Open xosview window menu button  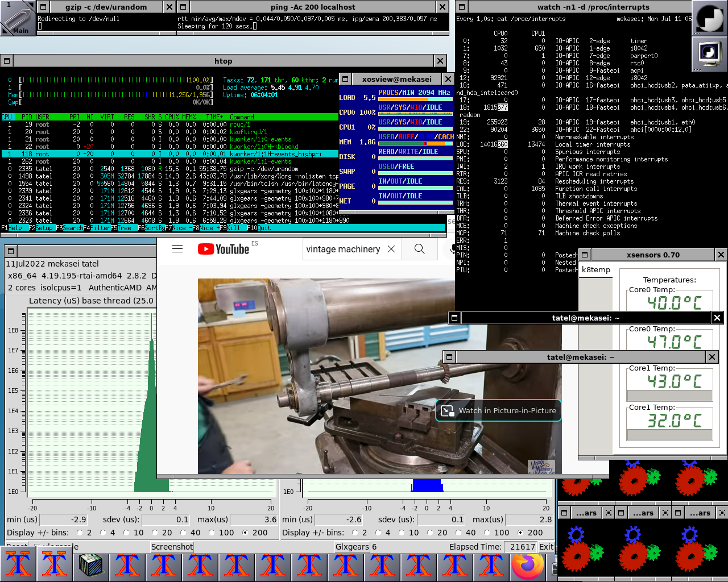pos(345,79)
